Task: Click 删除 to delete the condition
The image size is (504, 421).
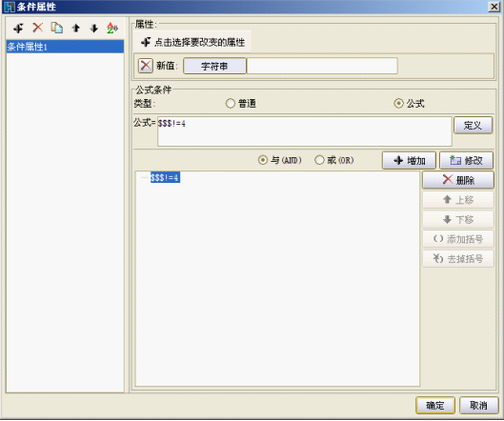Action: click(458, 180)
